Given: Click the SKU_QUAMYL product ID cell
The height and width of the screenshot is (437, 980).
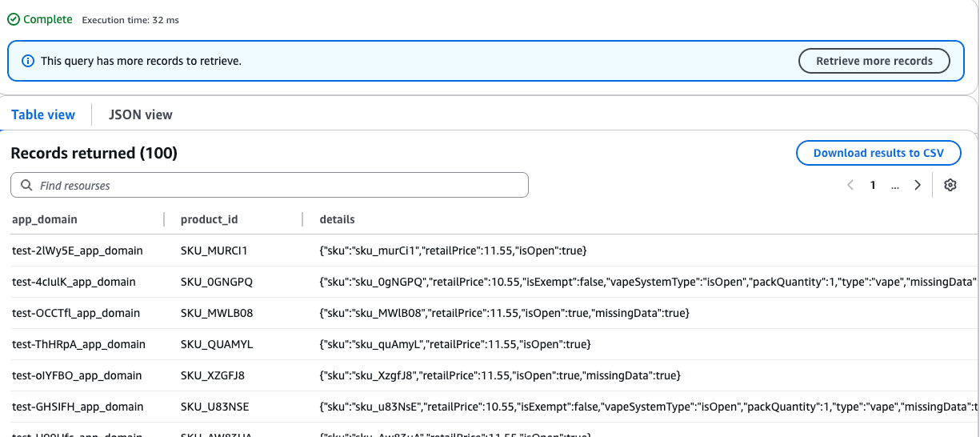Looking at the screenshot, I should [x=216, y=344].
